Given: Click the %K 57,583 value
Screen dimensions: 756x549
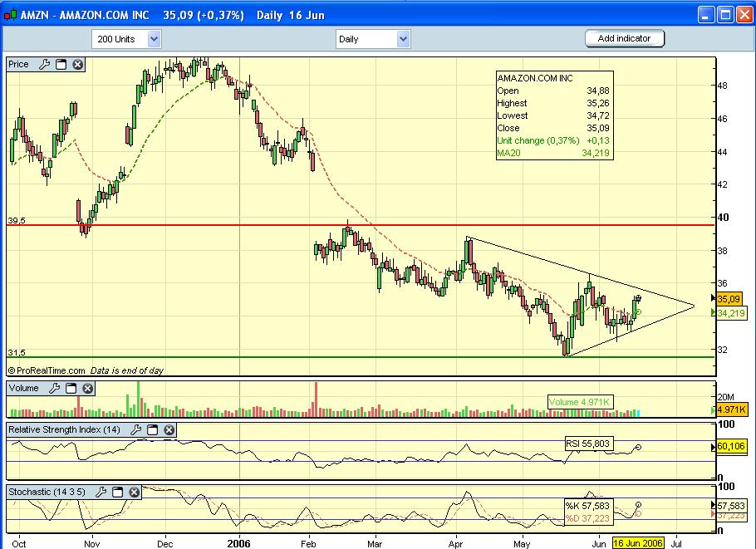Looking at the screenshot, I should [x=587, y=506].
